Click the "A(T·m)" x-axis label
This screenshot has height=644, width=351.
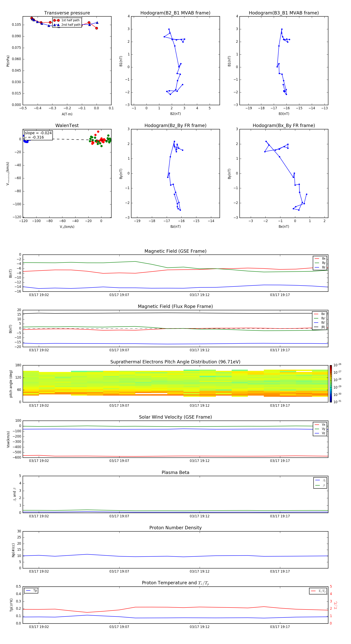coord(67,114)
